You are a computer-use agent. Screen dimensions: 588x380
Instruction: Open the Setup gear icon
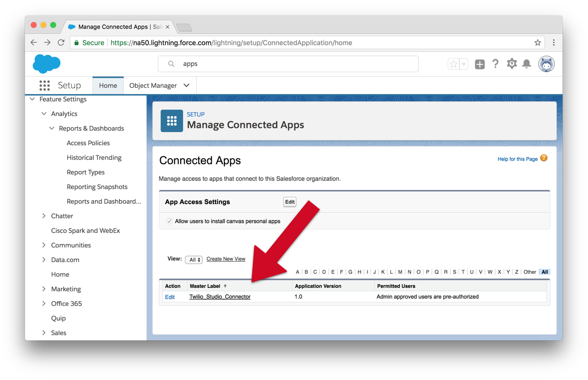[512, 64]
